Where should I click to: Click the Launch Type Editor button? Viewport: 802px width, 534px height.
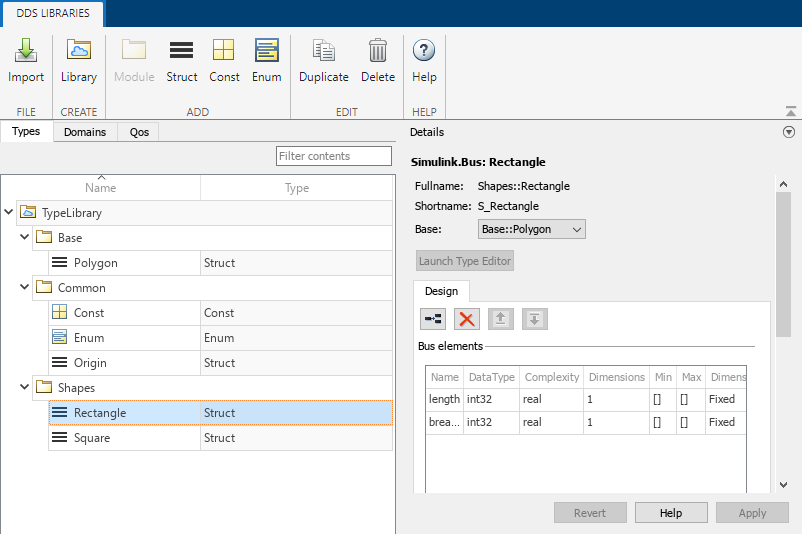click(x=465, y=261)
